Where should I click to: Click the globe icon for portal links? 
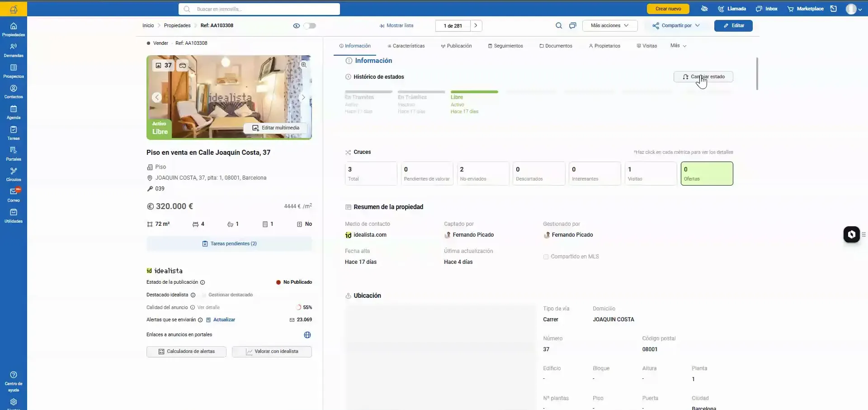[307, 335]
